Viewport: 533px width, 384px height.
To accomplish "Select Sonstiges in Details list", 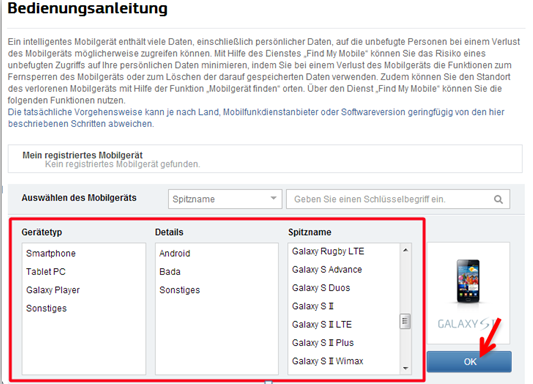I will pyautogui.click(x=180, y=290).
